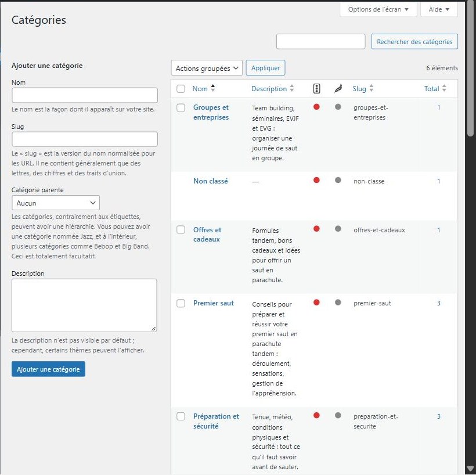The image size is (476, 475).
Task: Click the category search input box
Action: click(x=320, y=42)
